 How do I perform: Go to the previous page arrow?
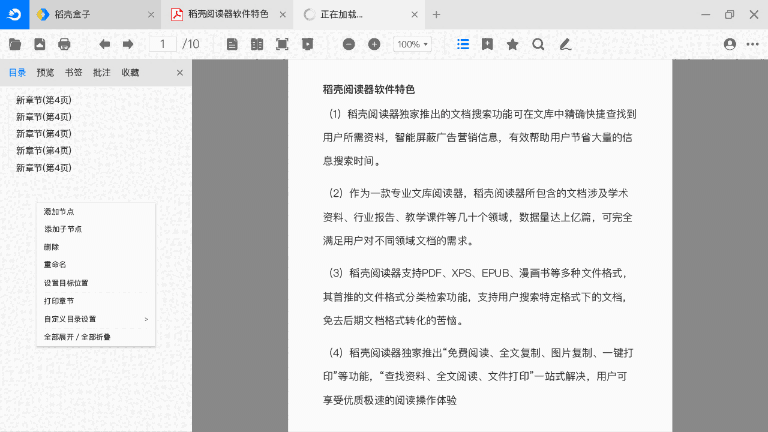pyautogui.click(x=104, y=44)
